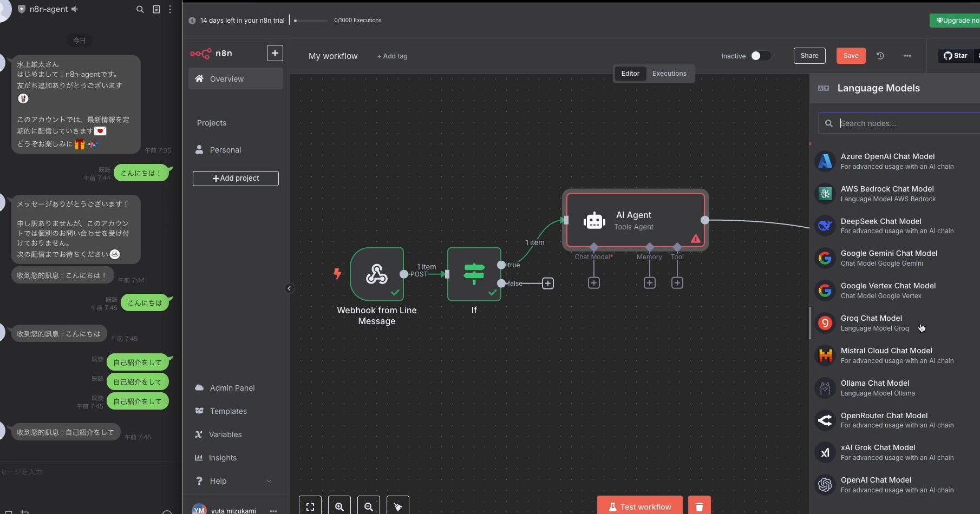This screenshot has height=514, width=980.
Task: Click the Webhook from Line Message node
Action: [377, 274]
